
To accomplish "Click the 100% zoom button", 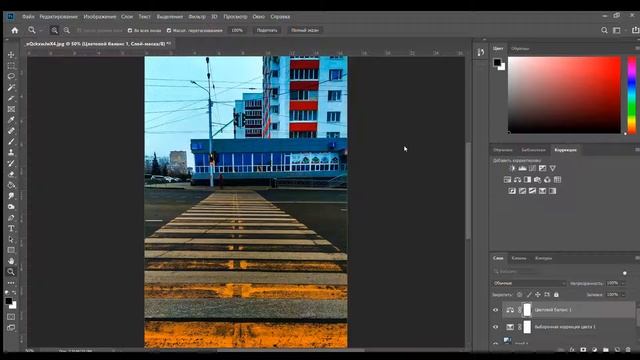I will 237,30.
